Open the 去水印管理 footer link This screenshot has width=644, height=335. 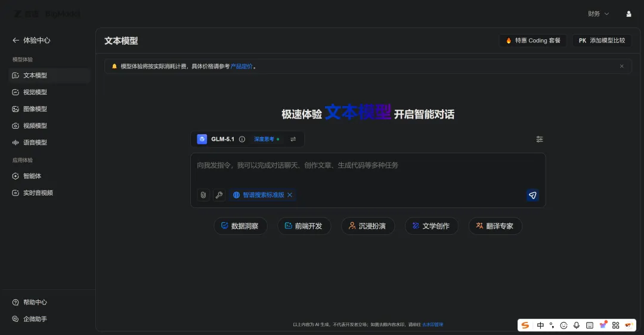(x=432, y=325)
